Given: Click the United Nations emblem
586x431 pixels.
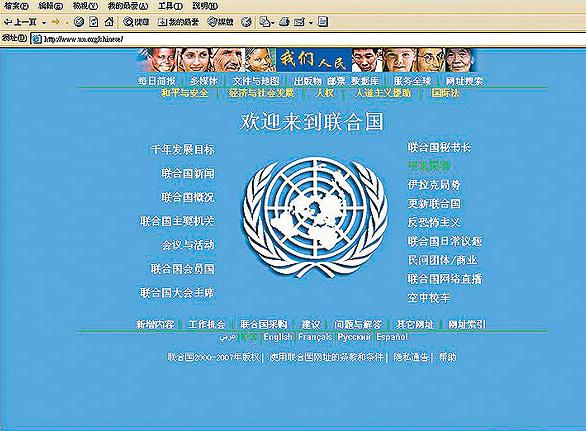Looking at the screenshot, I should [x=315, y=217].
